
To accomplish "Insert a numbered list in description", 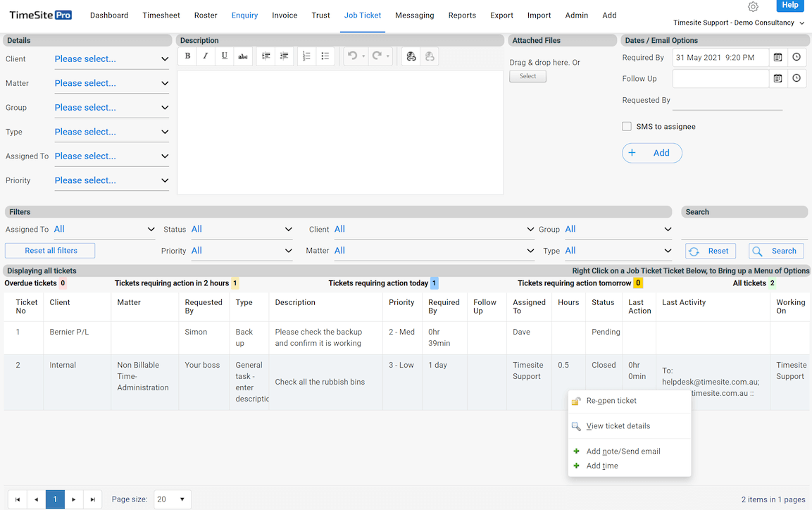I will coord(306,56).
